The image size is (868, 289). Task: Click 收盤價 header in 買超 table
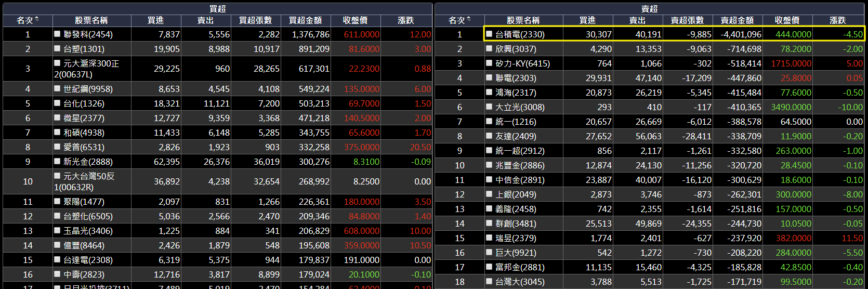(x=356, y=20)
